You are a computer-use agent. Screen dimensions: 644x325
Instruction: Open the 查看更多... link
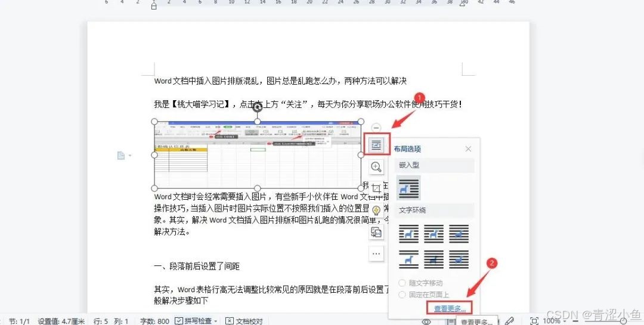coord(450,308)
